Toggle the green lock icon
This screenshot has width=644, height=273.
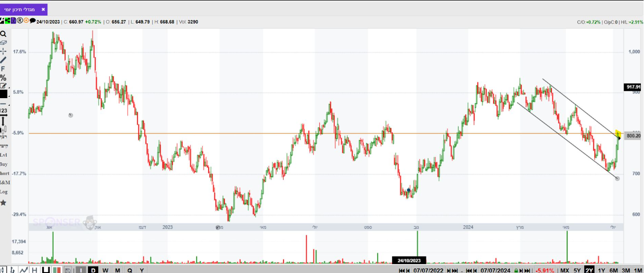tap(516, 270)
